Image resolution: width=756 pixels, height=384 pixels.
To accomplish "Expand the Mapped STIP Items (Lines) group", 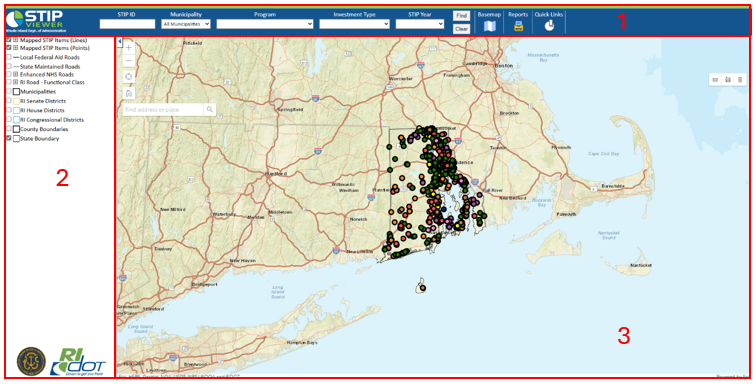I will [15, 41].
